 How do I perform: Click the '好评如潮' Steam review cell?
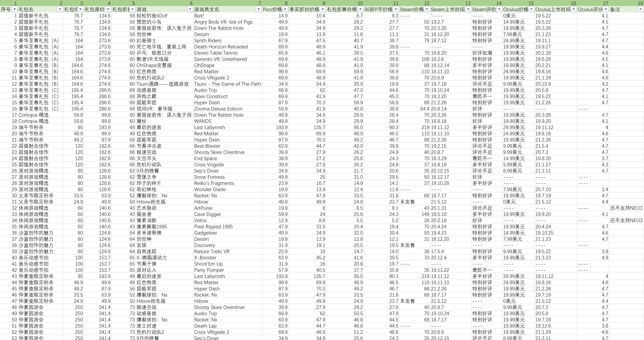click(x=487, y=53)
